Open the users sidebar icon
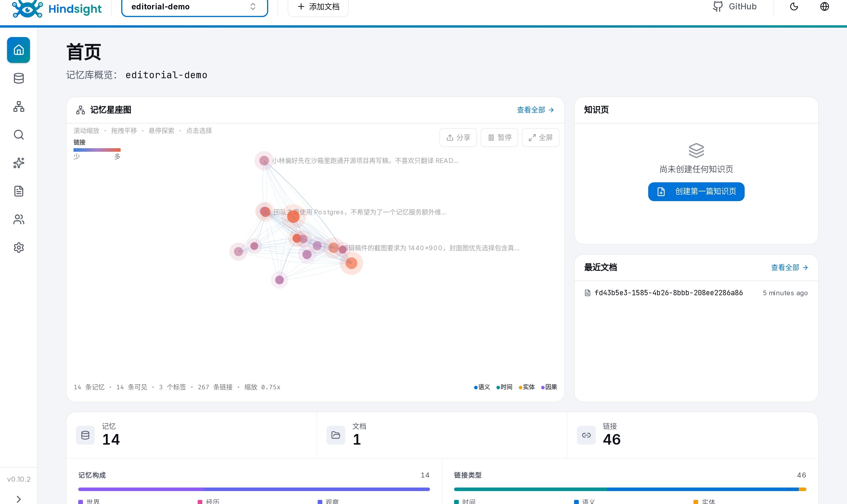 [x=19, y=219]
